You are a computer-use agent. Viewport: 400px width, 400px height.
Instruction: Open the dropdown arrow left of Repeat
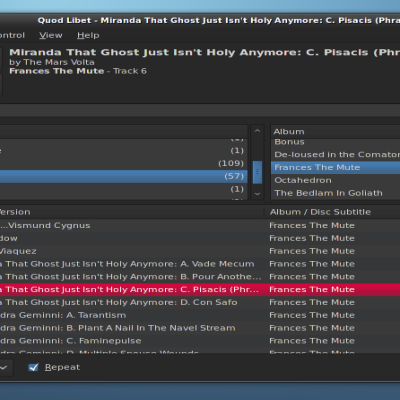[x=4, y=367]
